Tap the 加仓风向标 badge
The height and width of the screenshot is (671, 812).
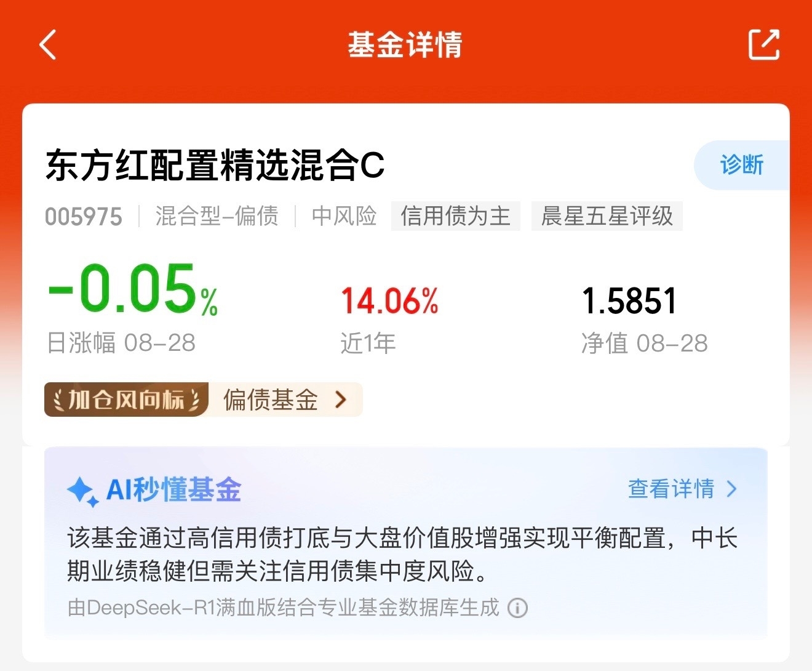126,400
